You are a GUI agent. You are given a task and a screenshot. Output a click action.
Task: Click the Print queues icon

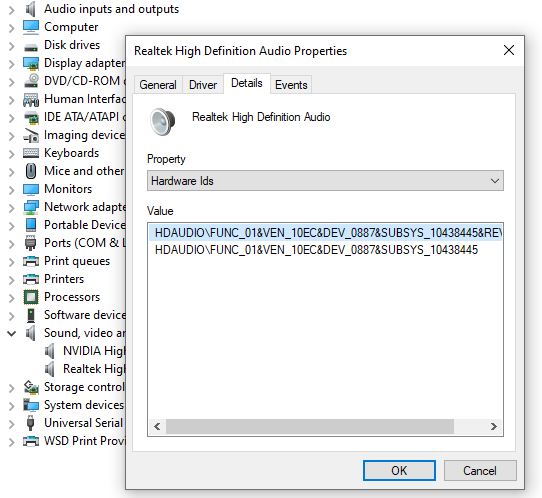[x=31, y=261]
